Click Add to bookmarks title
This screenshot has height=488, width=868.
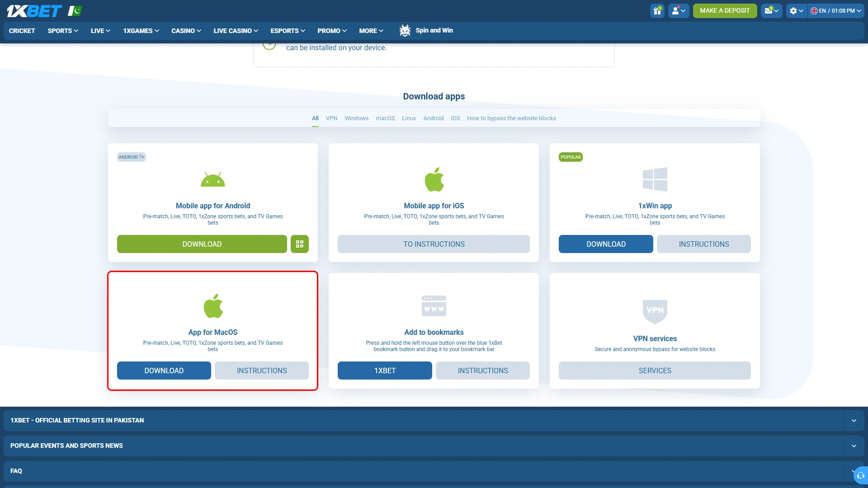[434, 332]
